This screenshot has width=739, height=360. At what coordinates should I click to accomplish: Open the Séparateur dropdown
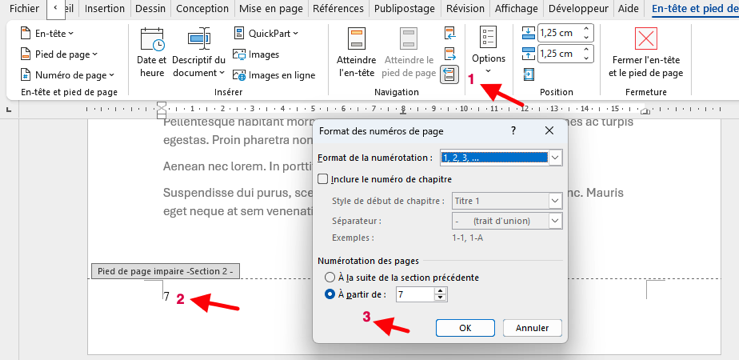click(556, 221)
